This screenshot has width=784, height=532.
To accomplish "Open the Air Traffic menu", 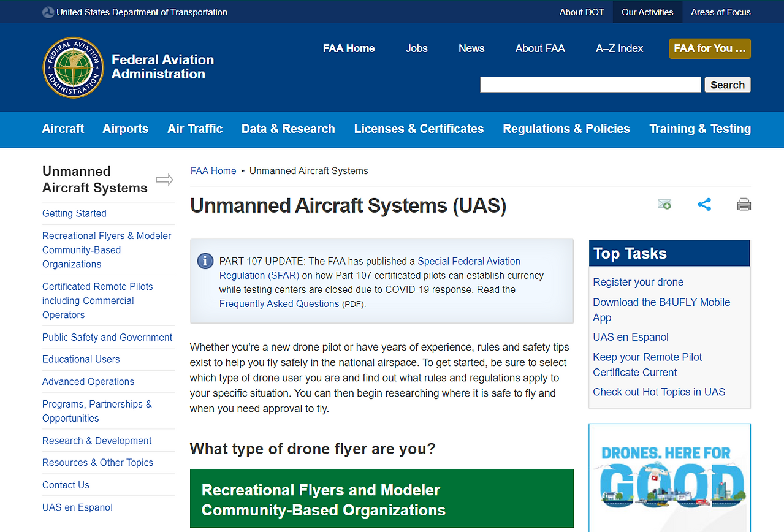I will point(195,129).
